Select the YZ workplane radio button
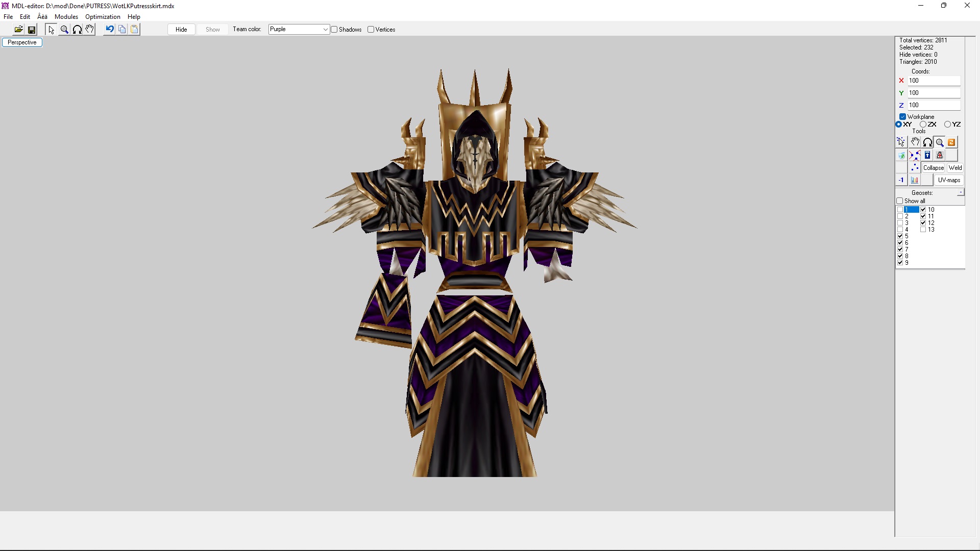This screenshot has height=551, width=980. tap(947, 124)
